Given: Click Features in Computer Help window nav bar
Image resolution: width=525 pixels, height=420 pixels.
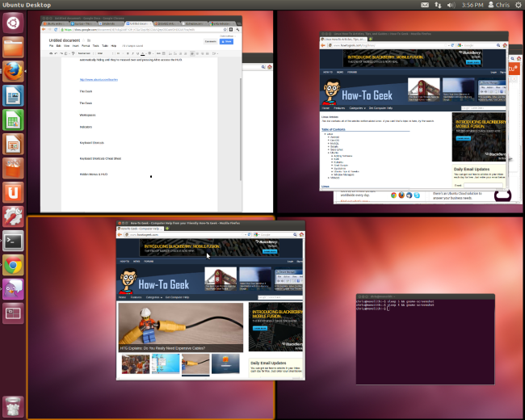Looking at the screenshot, I should (x=136, y=297).
